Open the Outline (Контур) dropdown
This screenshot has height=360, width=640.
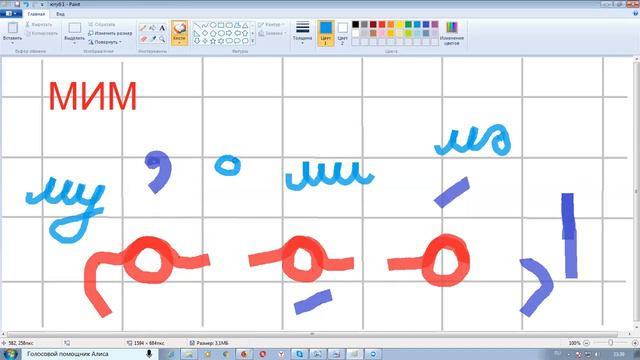[271, 25]
